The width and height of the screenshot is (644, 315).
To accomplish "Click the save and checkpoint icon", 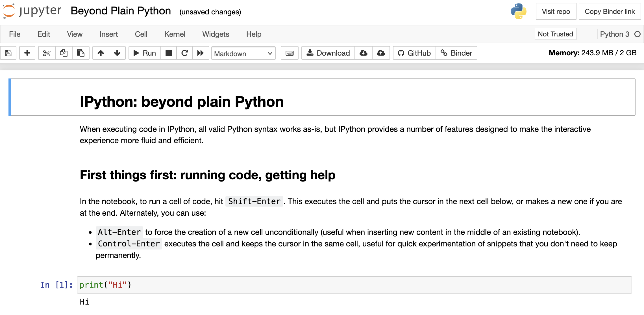I will 8,53.
